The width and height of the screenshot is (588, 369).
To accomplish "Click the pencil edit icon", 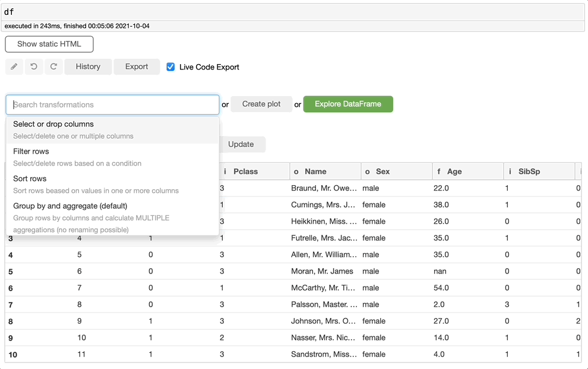I will click(x=14, y=66).
